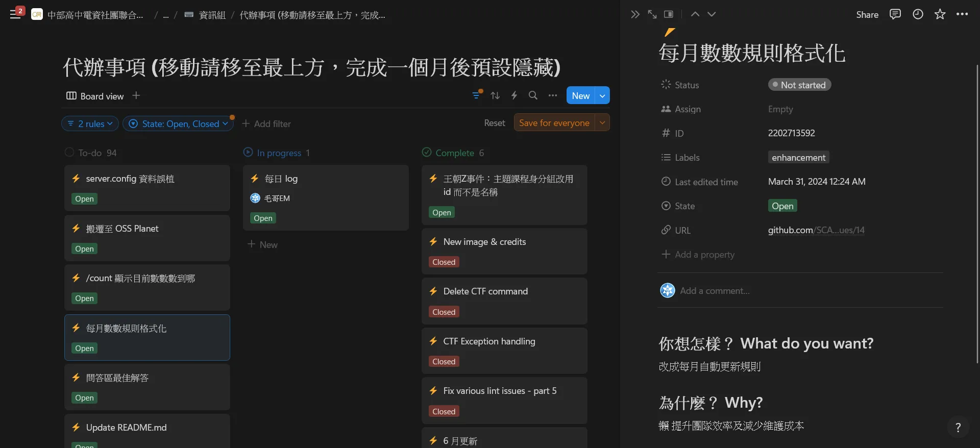
Task: Open the 資訊組 breadcrumb item
Action: coord(205,15)
